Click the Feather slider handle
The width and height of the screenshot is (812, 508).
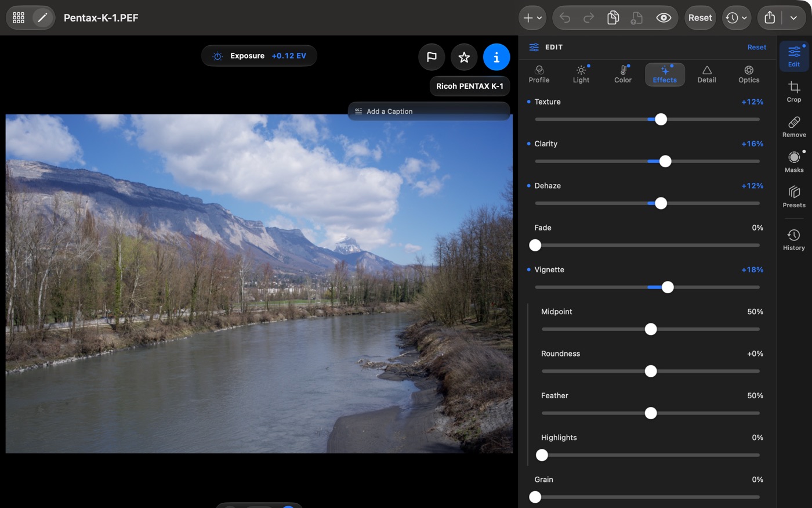coord(651,413)
